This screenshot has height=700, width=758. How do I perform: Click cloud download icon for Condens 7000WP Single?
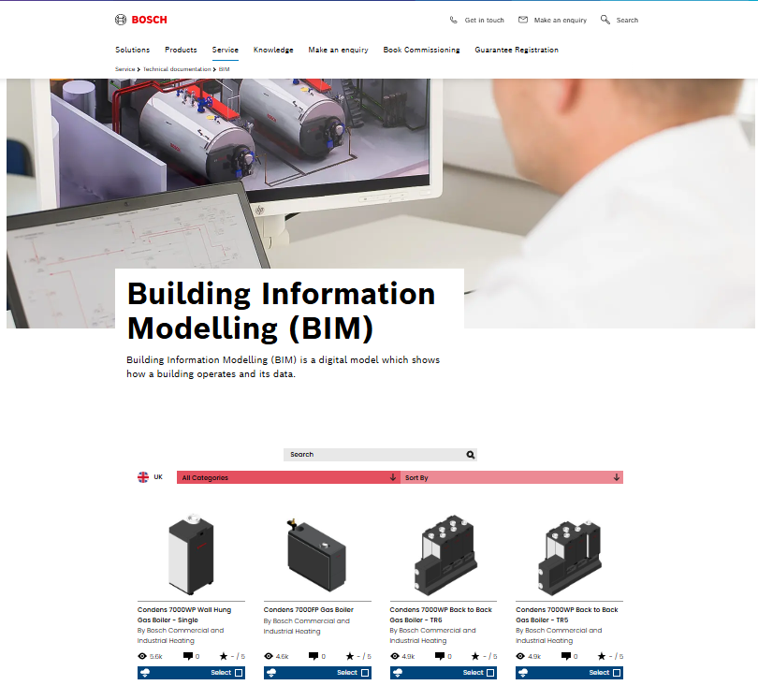(x=145, y=673)
